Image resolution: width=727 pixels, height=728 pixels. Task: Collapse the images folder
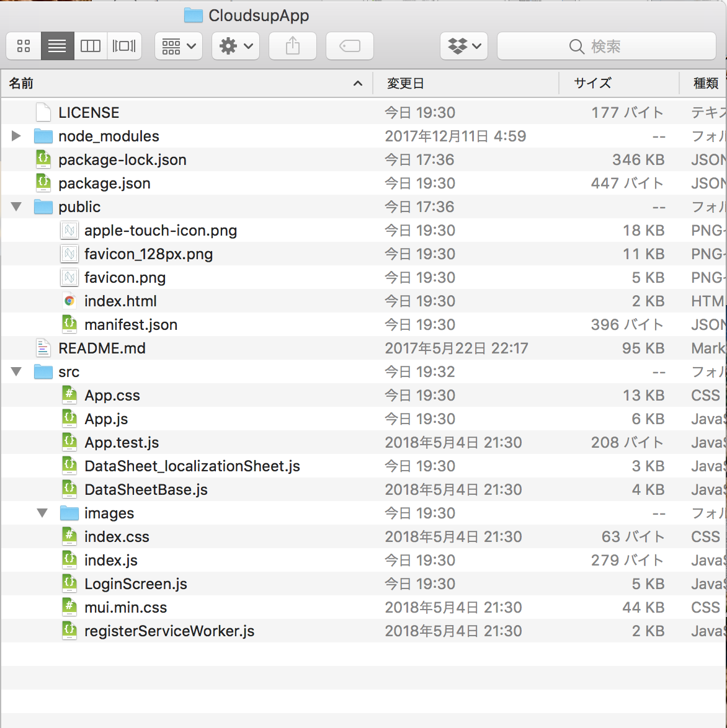pos(42,513)
